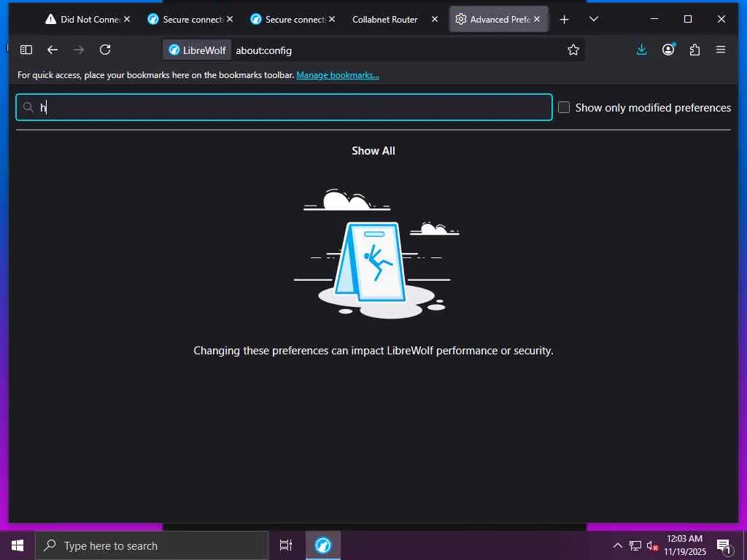The width and height of the screenshot is (747, 560).
Task: Show hidden system tray icons
Action: [x=617, y=545]
